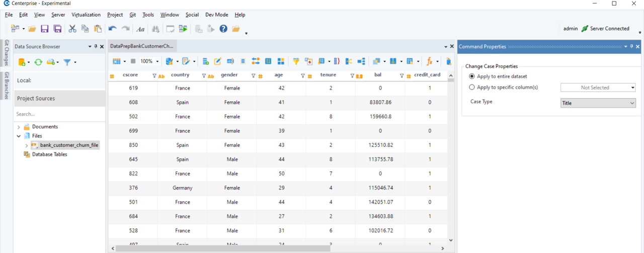The width and height of the screenshot is (644, 253).
Task: Expand the Documents tree node
Action: click(x=19, y=127)
